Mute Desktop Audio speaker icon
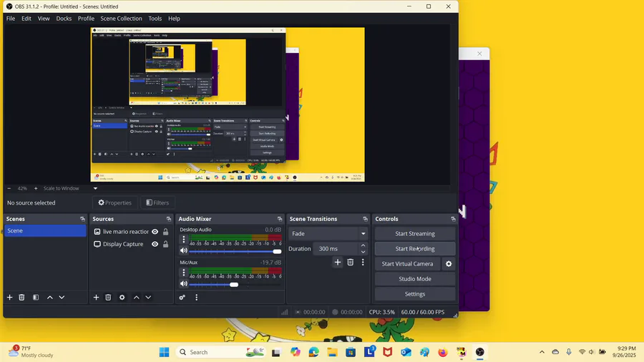 pyautogui.click(x=184, y=250)
